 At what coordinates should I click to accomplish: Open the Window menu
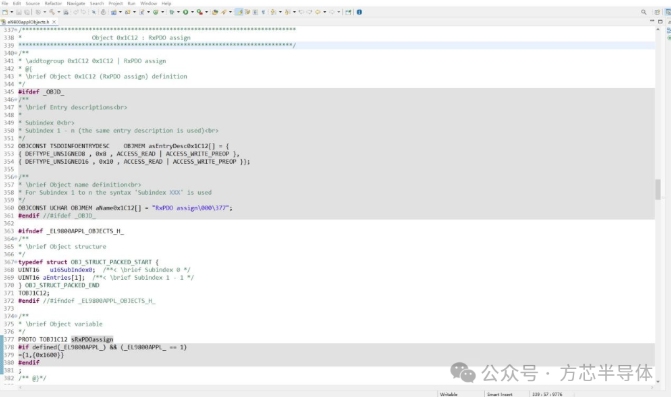[x=148, y=3]
